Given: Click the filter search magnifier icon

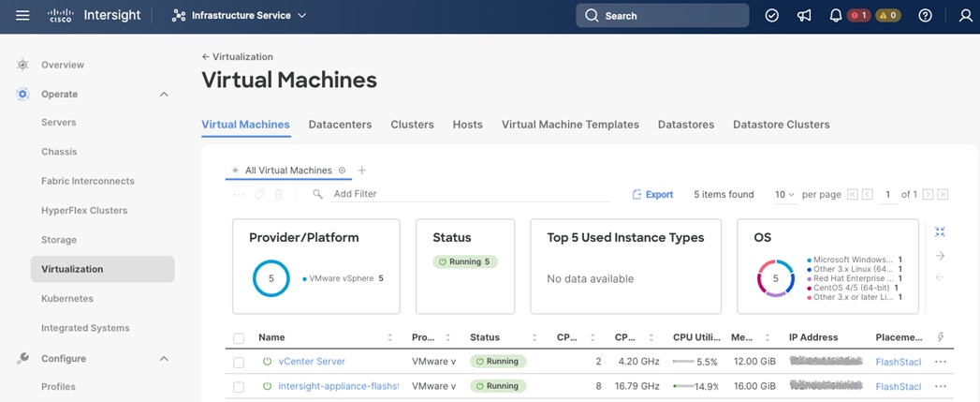Looking at the screenshot, I should coord(317,194).
